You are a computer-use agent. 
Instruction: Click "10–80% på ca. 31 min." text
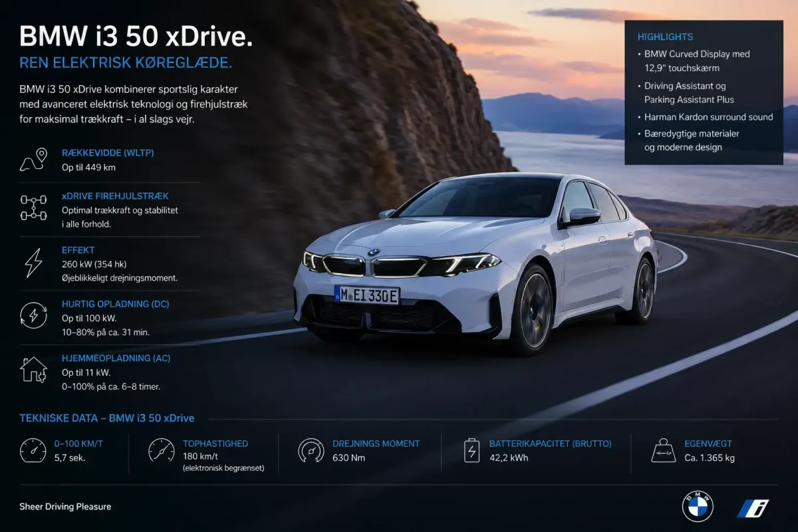(x=106, y=332)
